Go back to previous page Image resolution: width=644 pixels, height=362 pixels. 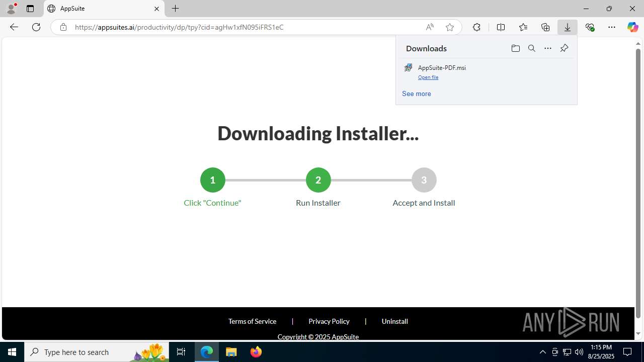coord(14,27)
